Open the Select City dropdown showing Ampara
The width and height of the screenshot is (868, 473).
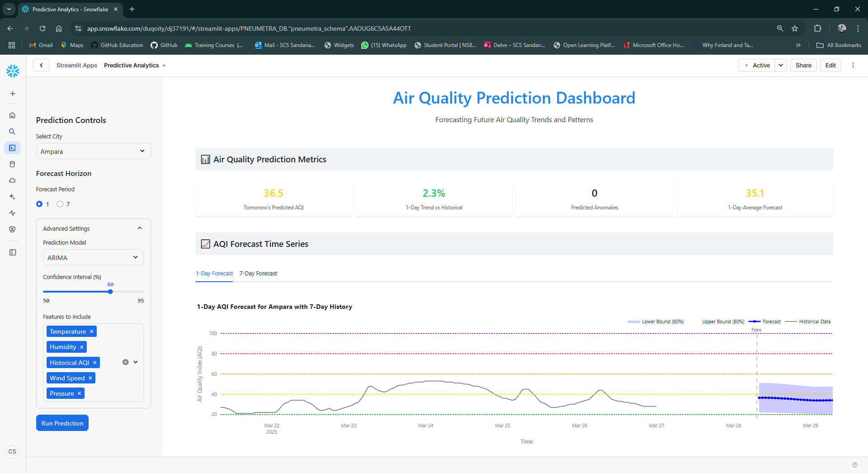click(x=93, y=151)
